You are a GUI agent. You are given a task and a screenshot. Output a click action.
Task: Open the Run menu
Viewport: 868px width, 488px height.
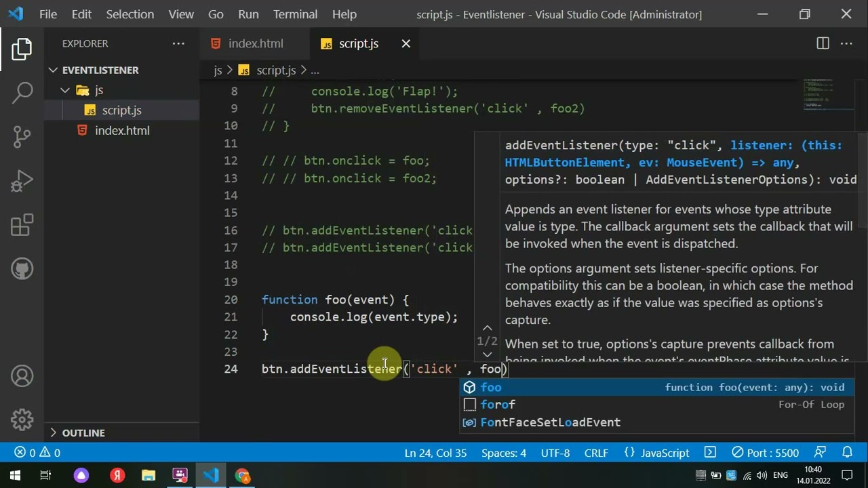click(248, 14)
